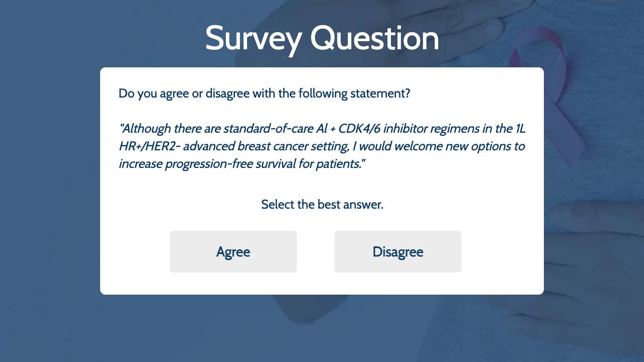Click the 'HR+/HER2-' term in statement
This screenshot has width=644, height=362.
[x=149, y=146]
